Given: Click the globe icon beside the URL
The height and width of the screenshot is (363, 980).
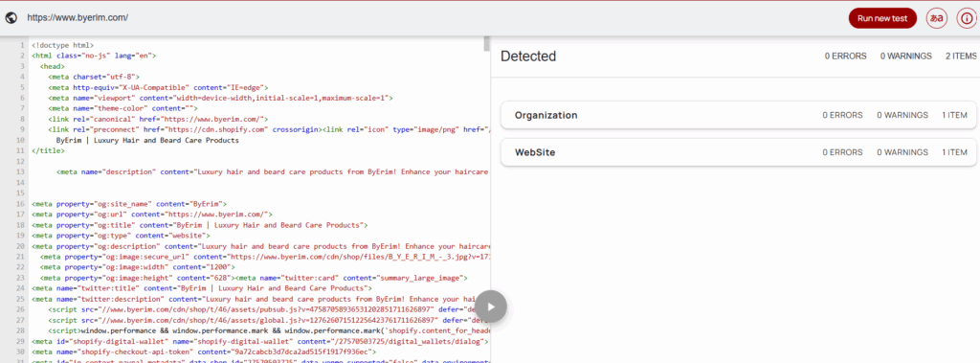Looking at the screenshot, I should (11, 17).
